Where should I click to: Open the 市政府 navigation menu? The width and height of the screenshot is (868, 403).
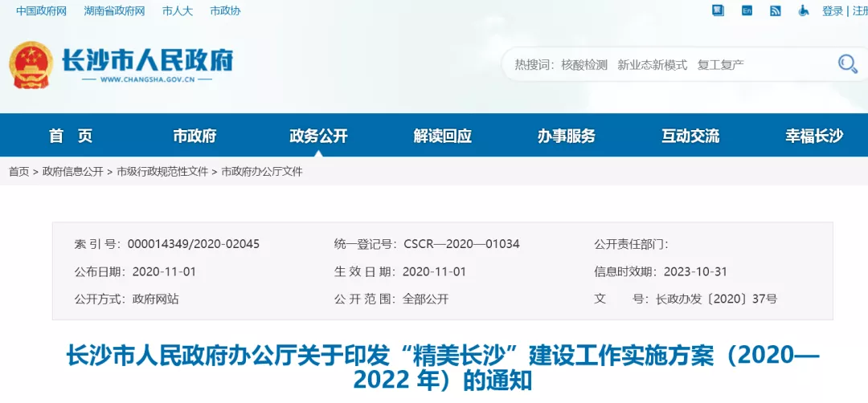pos(194,136)
